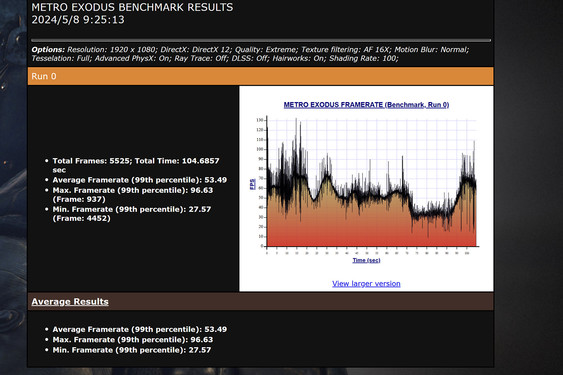Click the gray divider below the title
This screenshot has width=563, height=375.
(261, 41)
